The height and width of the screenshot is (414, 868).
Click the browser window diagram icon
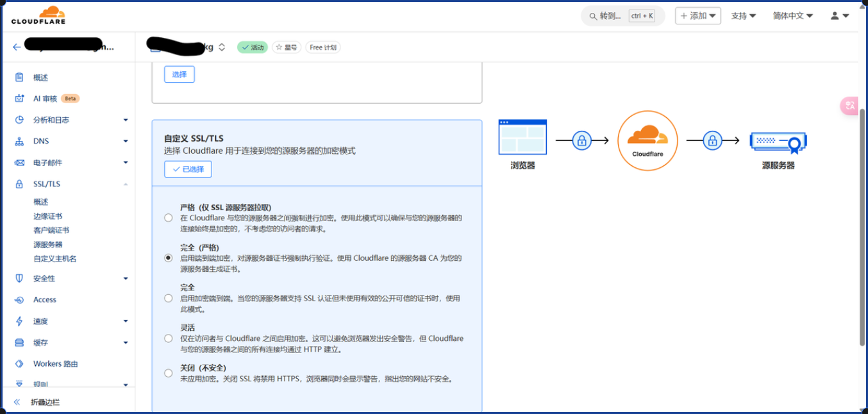tap(522, 137)
